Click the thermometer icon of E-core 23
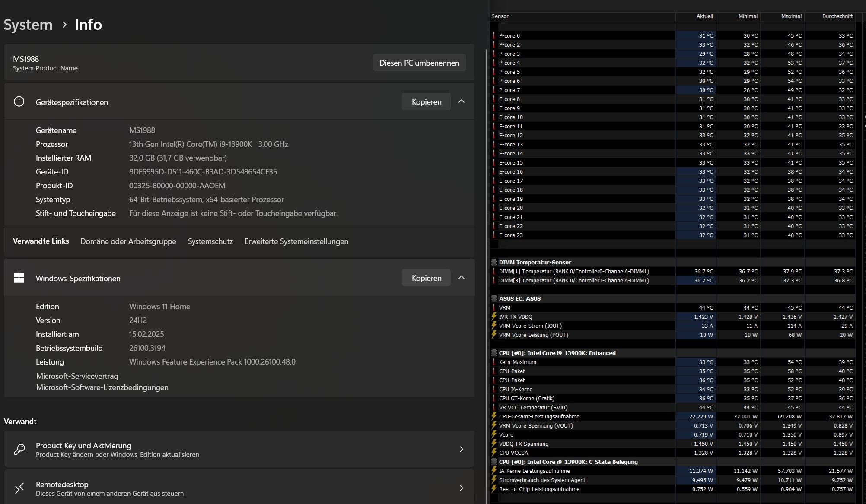Image resolution: width=866 pixels, height=504 pixels. 494,235
